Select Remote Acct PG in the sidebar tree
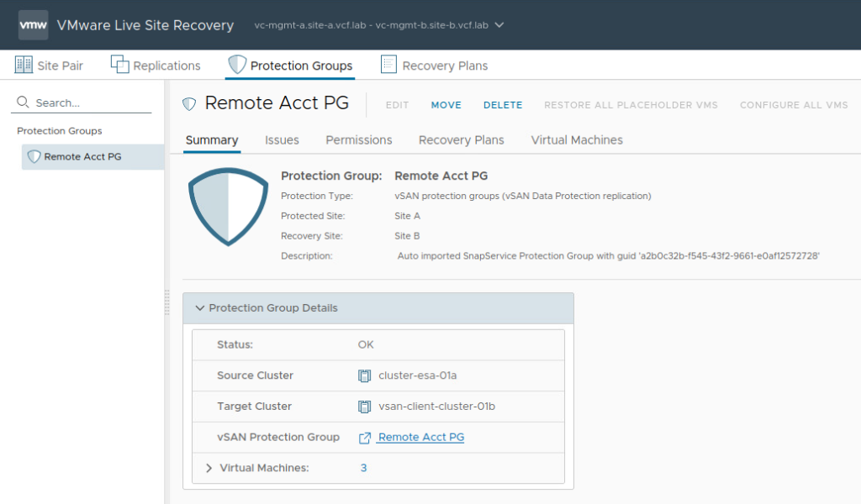Image resolution: width=861 pixels, height=504 pixels. (82, 157)
